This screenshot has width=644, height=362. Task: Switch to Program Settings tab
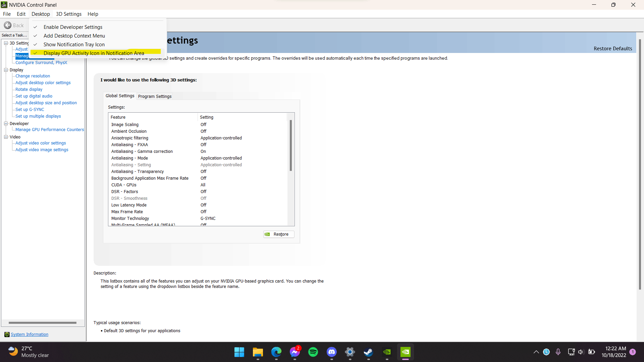155,96
